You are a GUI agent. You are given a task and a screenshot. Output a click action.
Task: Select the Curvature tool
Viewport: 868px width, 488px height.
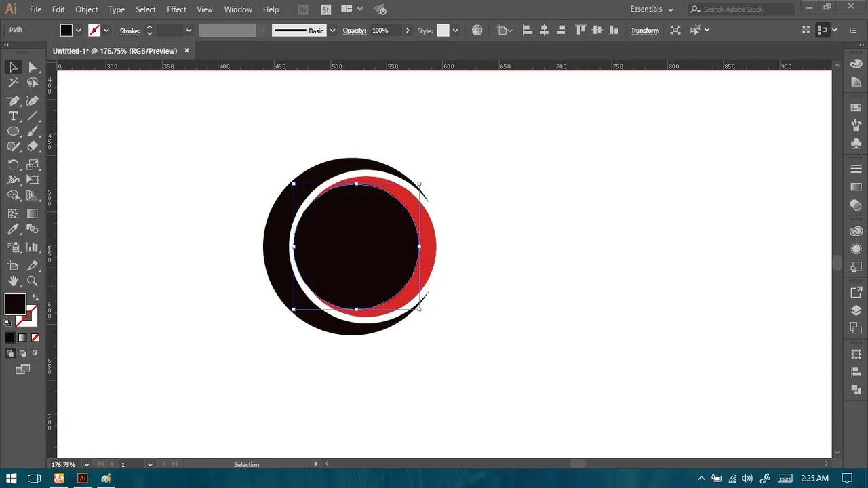(33, 100)
